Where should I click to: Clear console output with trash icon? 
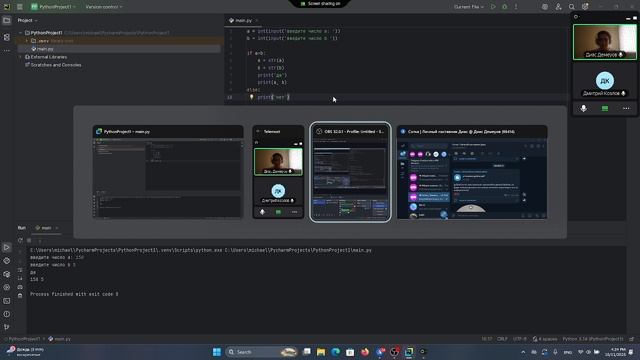pos(20,295)
